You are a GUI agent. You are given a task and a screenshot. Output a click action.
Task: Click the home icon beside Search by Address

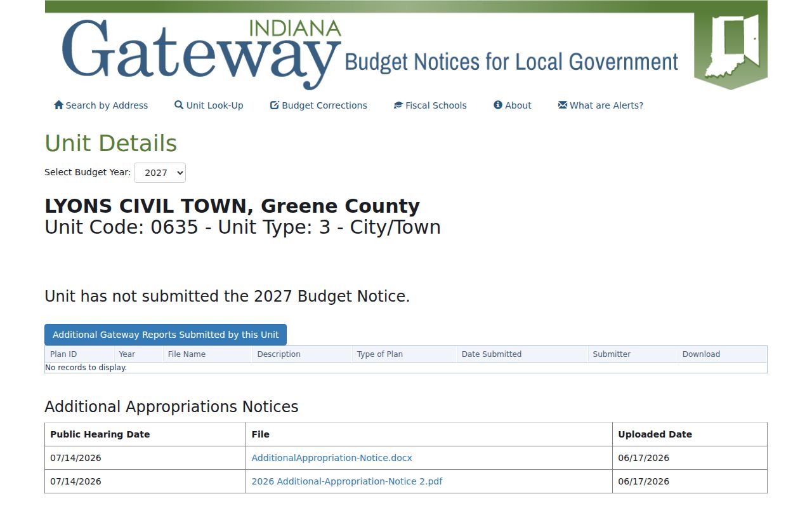coord(58,105)
